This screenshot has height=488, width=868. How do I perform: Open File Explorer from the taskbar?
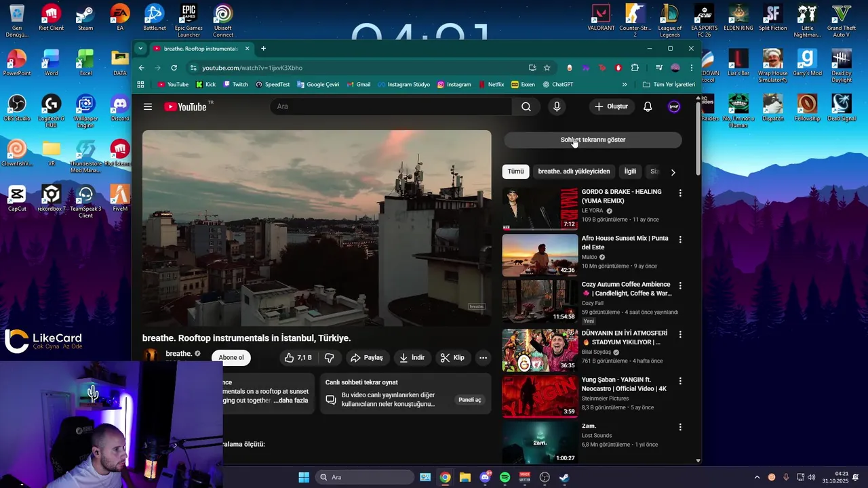click(465, 477)
